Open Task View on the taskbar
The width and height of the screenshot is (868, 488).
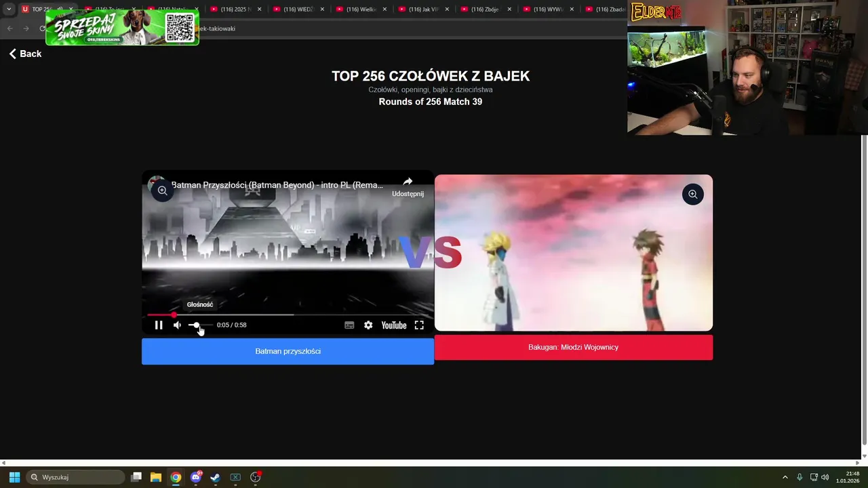[x=136, y=477]
